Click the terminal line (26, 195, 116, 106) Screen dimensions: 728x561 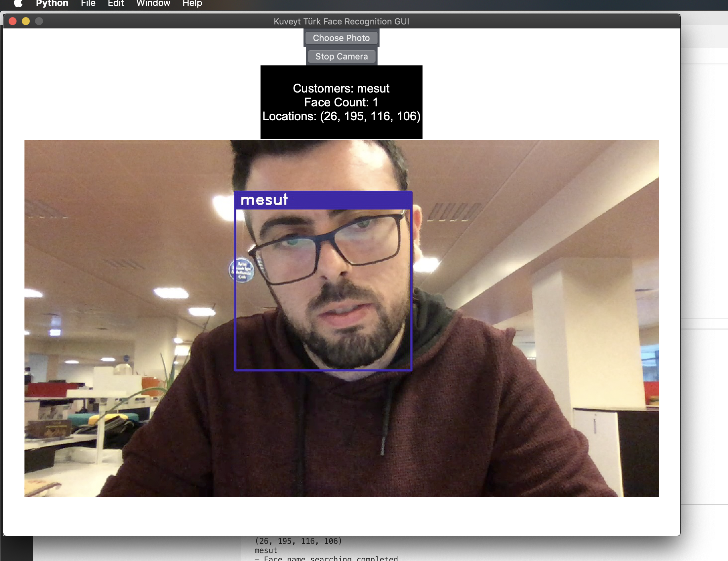point(298,541)
